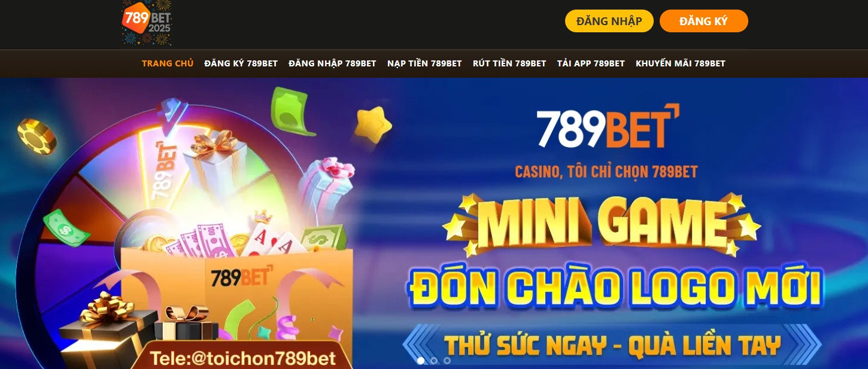Jump to the third banner slide dot
Viewport: 868px width, 369px height.
tap(447, 361)
